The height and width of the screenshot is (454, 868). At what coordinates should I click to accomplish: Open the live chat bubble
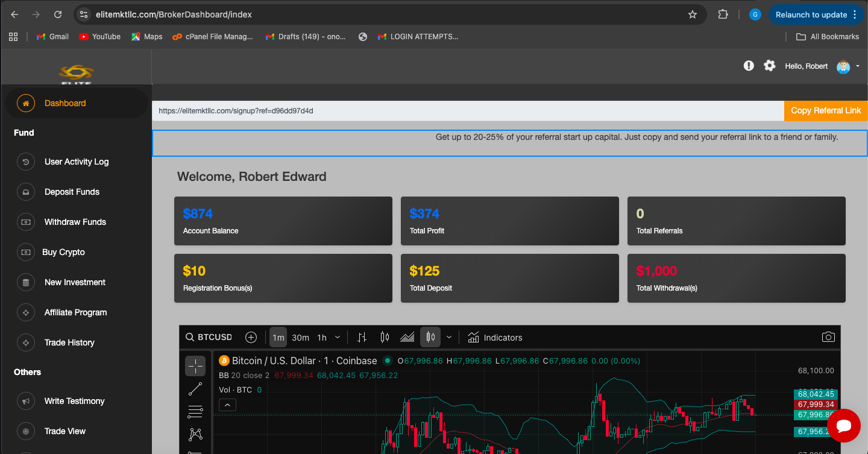843,426
